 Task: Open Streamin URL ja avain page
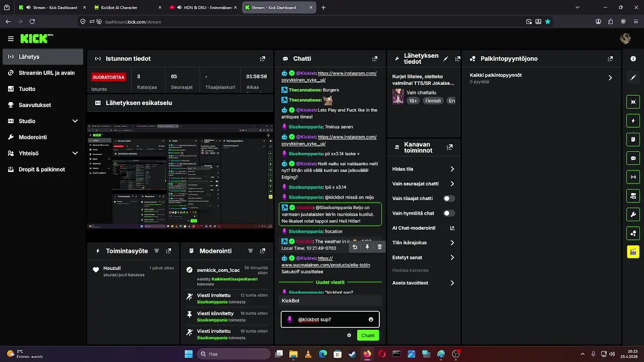(43, 73)
